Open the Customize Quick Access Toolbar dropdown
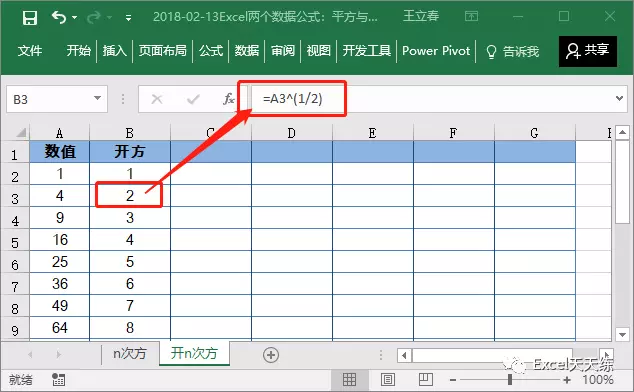Screen dimensions: 634x392 [x=128, y=17]
